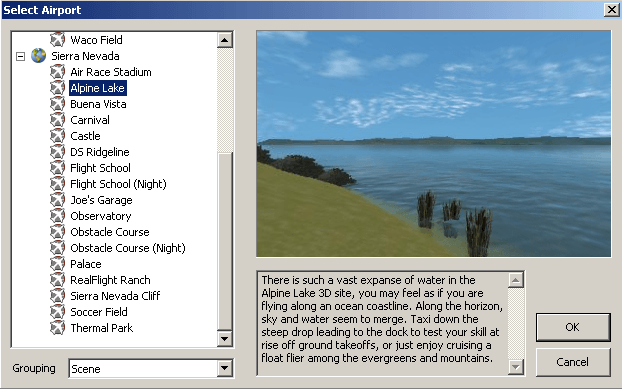
Task: Choose the Palace airport
Action: 86,264
